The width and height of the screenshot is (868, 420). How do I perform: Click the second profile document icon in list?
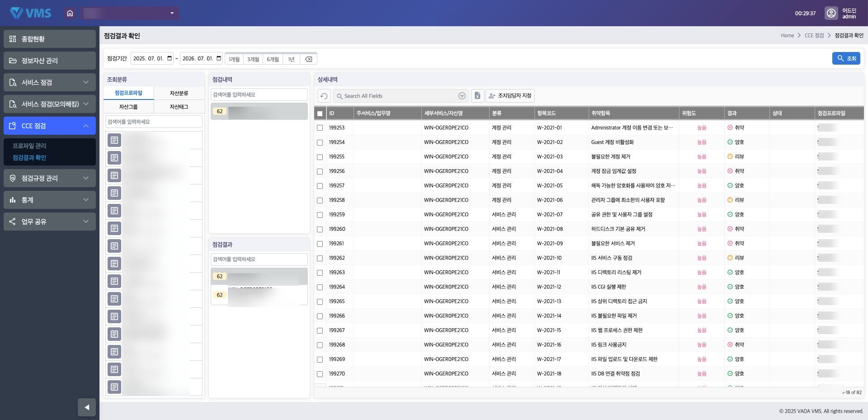[114, 158]
